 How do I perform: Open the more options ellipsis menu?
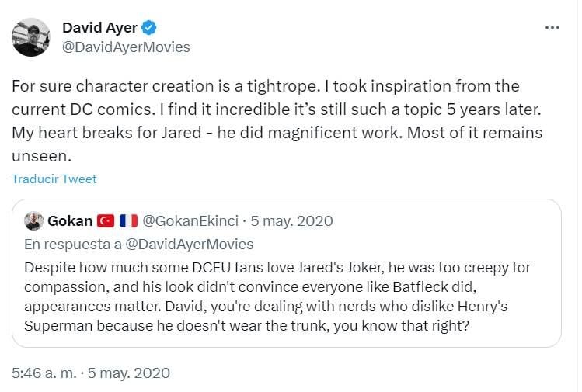point(552,27)
